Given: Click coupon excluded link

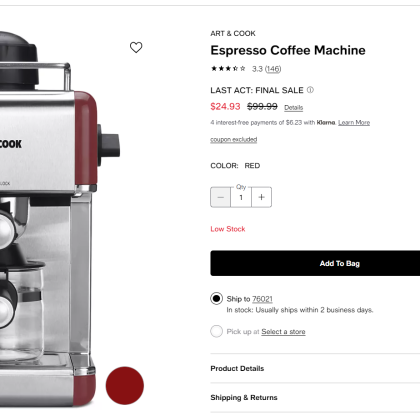Looking at the screenshot, I should coord(234,139).
